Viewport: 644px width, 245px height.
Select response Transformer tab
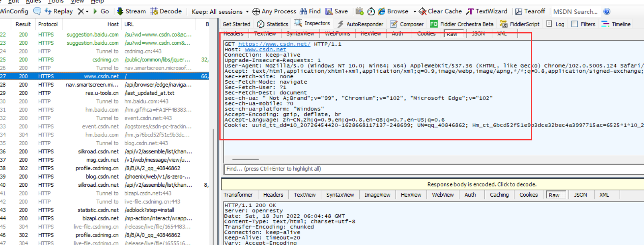(238, 195)
